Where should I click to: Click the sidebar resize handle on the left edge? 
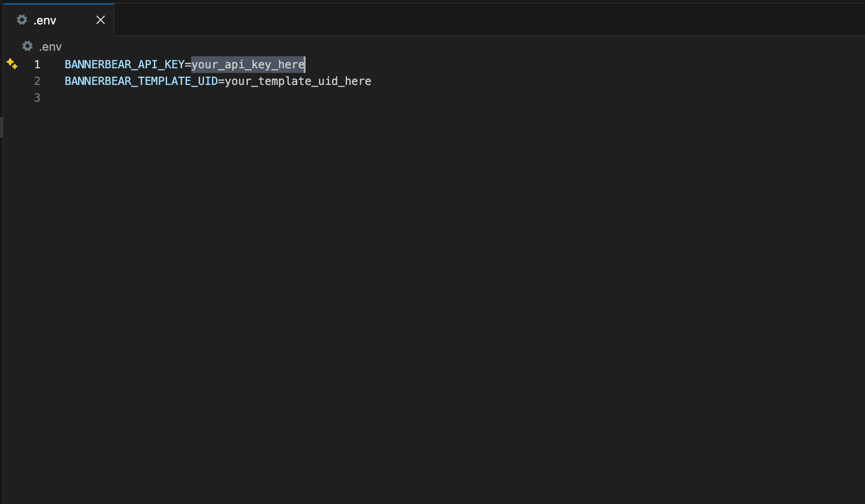(1, 127)
